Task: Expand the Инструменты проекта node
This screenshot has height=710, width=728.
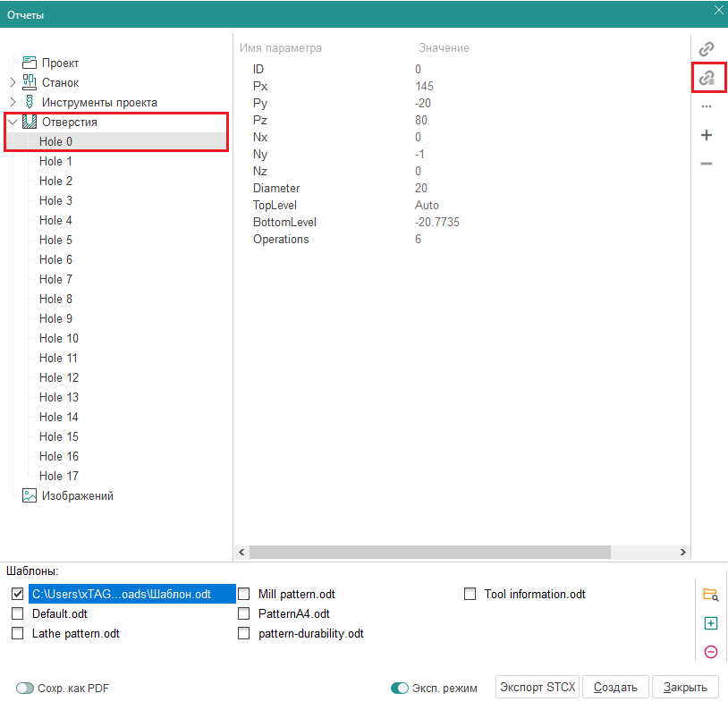Action: (13, 103)
